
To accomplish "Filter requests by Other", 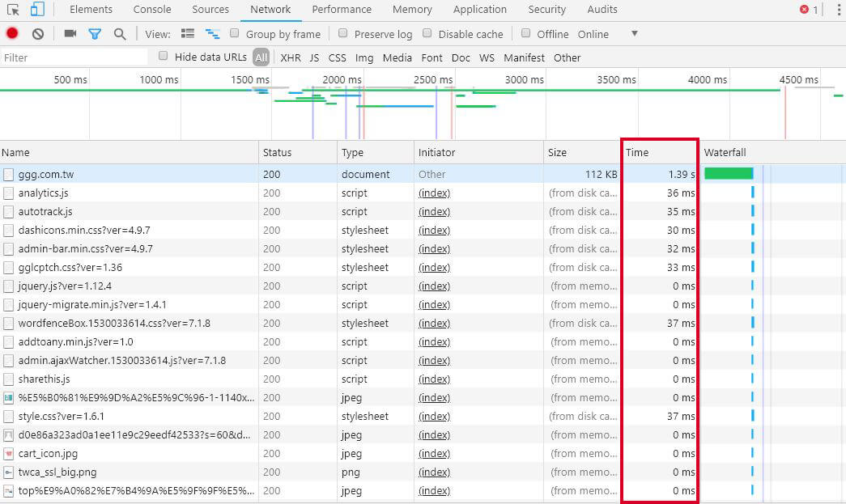I will 567,57.
